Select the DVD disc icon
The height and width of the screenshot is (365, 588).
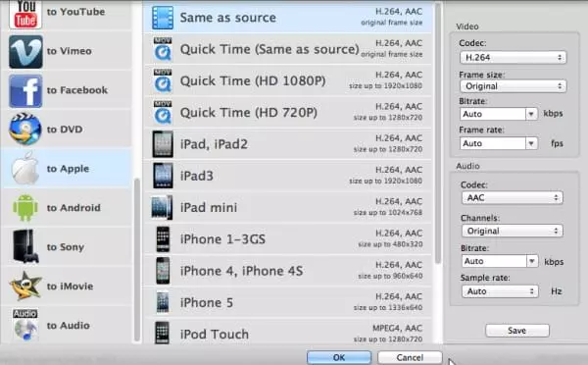pyautogui.click(x=25, y=130)
